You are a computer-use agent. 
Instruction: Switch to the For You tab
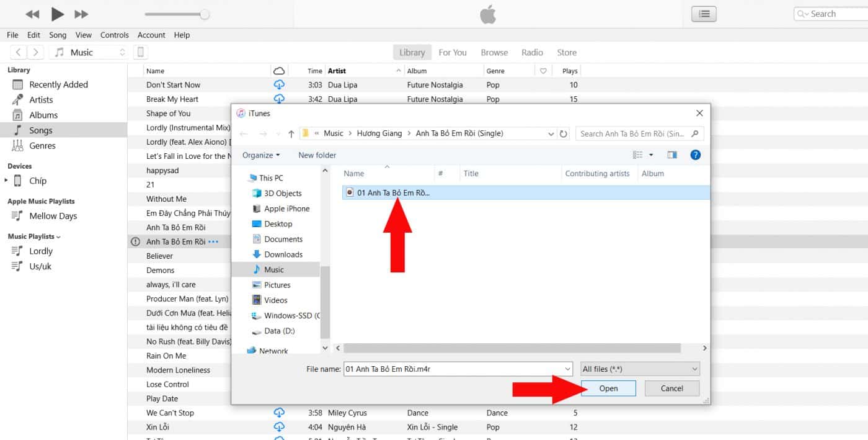click(453, 52)
